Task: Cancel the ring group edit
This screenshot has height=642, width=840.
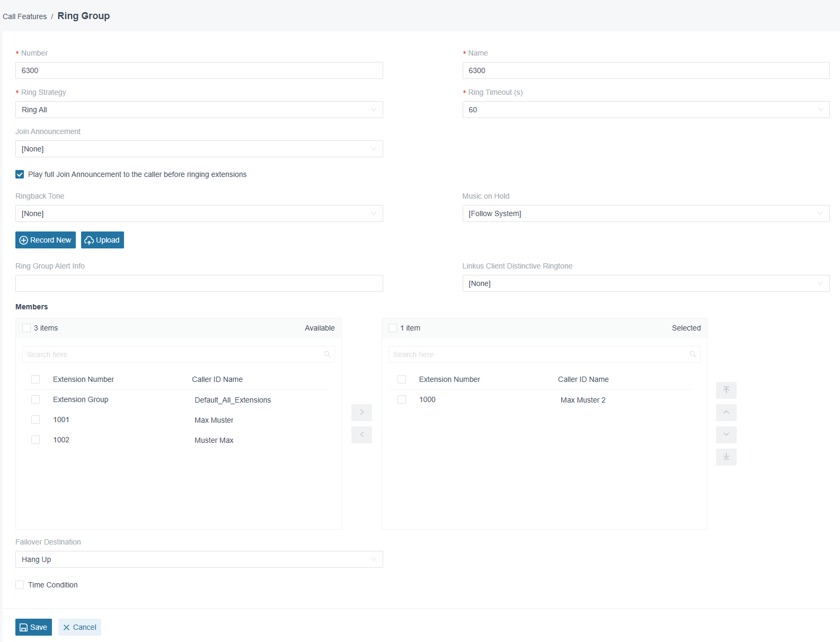Action: point(79,627)
